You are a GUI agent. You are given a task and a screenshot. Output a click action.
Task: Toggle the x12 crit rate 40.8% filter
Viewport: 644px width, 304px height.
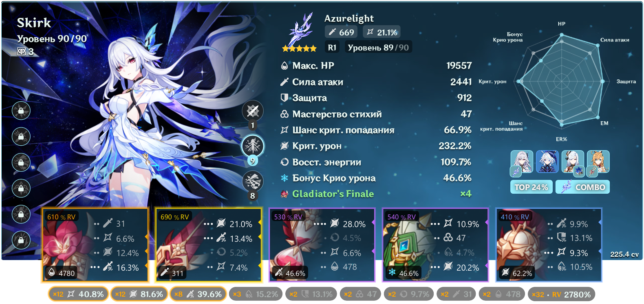(78, 294)
